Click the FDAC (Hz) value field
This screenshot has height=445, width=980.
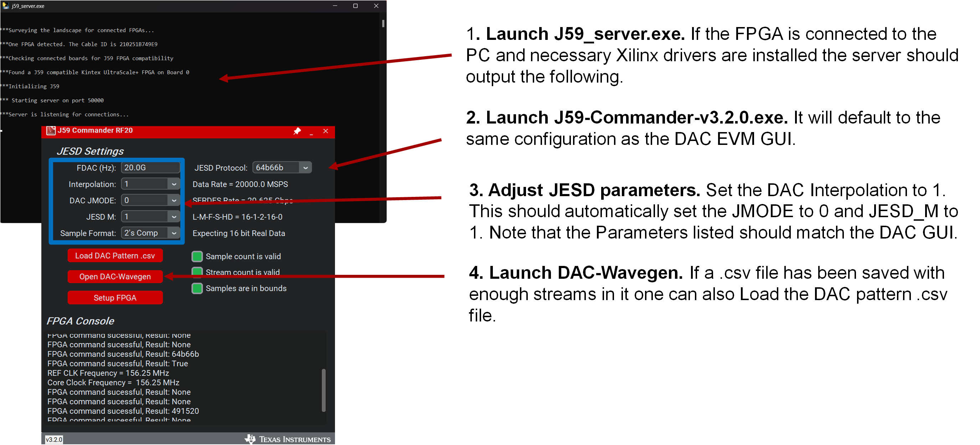(x=150, y=167)
